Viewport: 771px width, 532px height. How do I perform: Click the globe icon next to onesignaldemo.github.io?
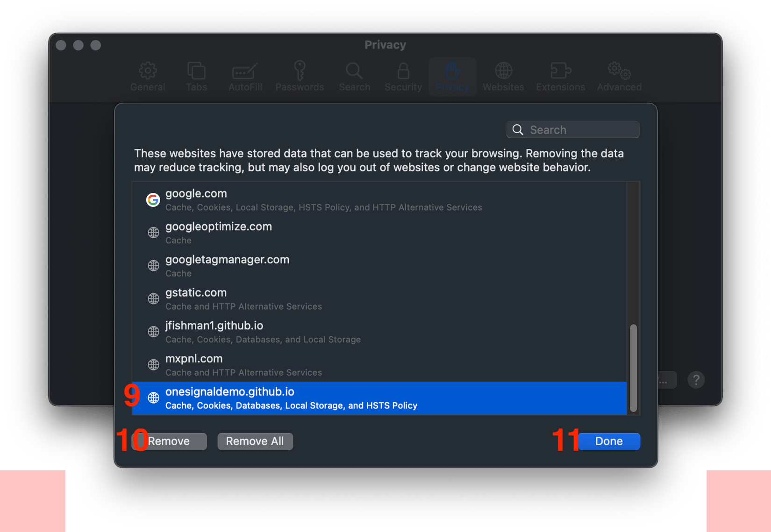(153, 398)
